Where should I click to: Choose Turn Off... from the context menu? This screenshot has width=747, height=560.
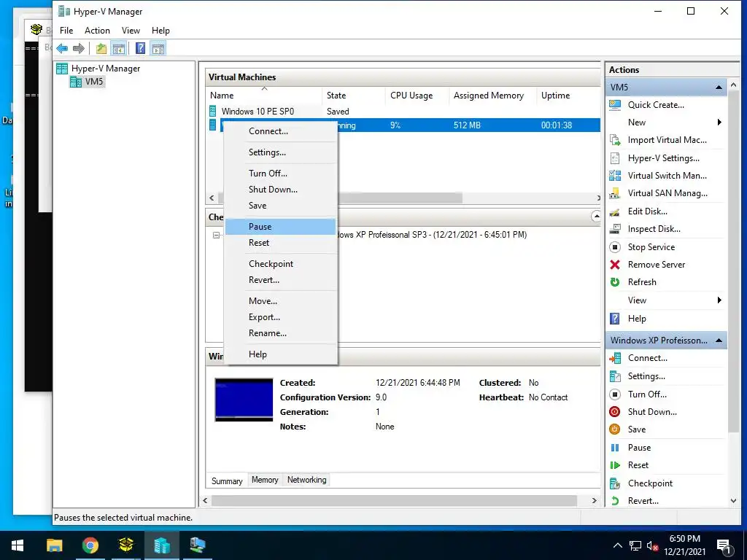tap(281, 174)
